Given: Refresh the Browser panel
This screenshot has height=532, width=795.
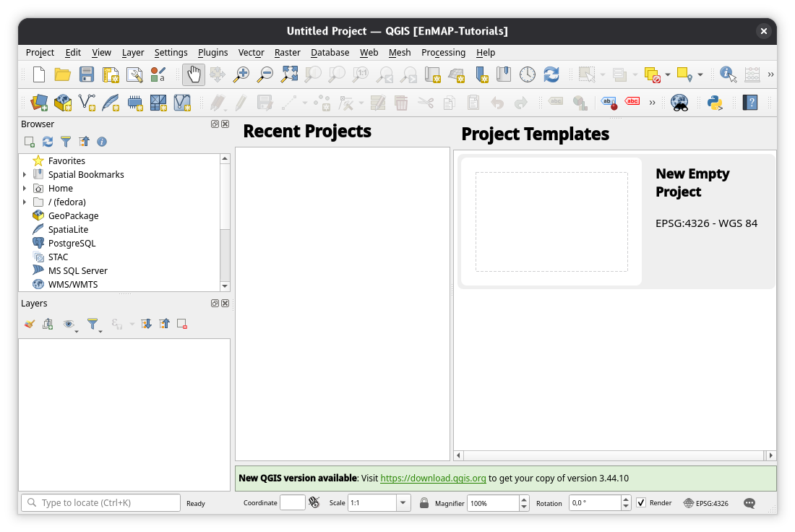Looking at the screenshot, I should click(48, 142).
